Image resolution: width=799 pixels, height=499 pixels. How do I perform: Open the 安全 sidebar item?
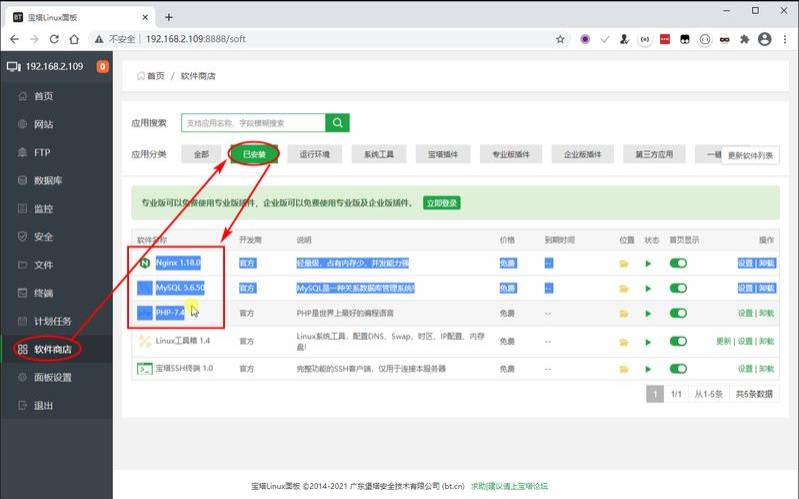[x=43, y=237]
